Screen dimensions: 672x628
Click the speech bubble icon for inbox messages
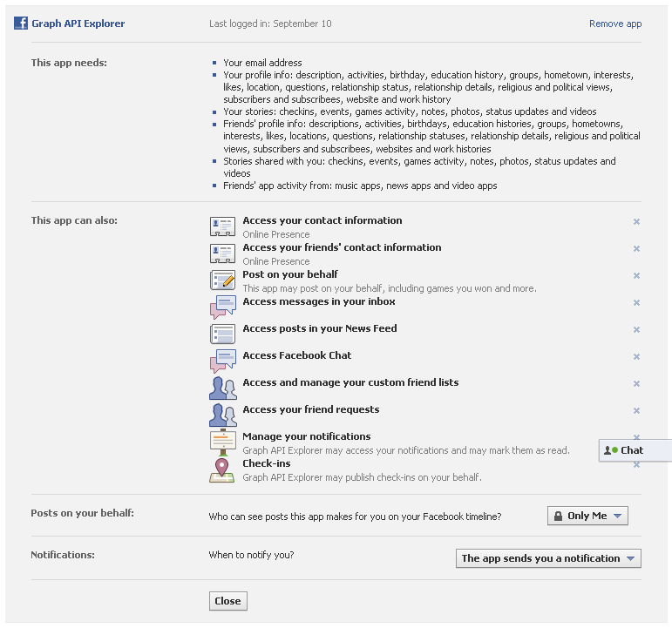click(x=222, y=307)
